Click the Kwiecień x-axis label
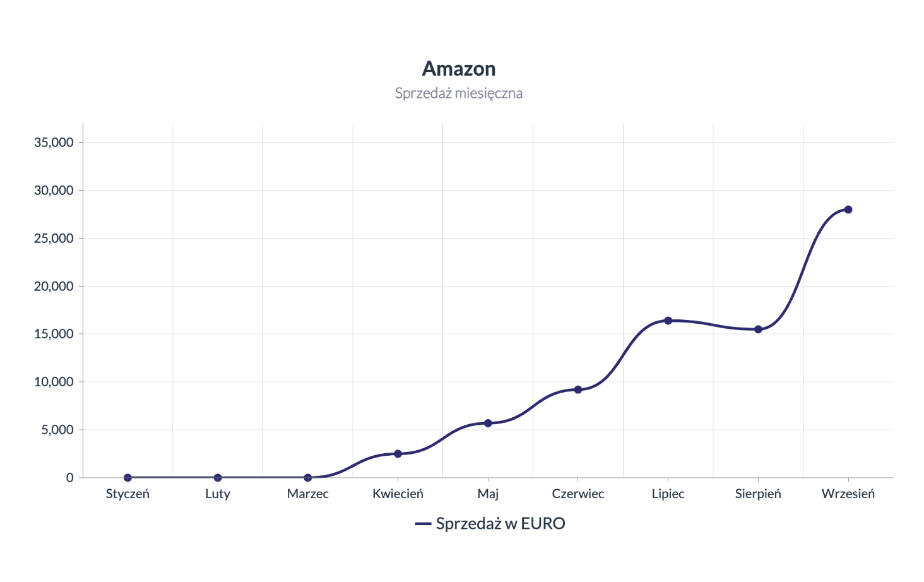 tap(398, 494)
